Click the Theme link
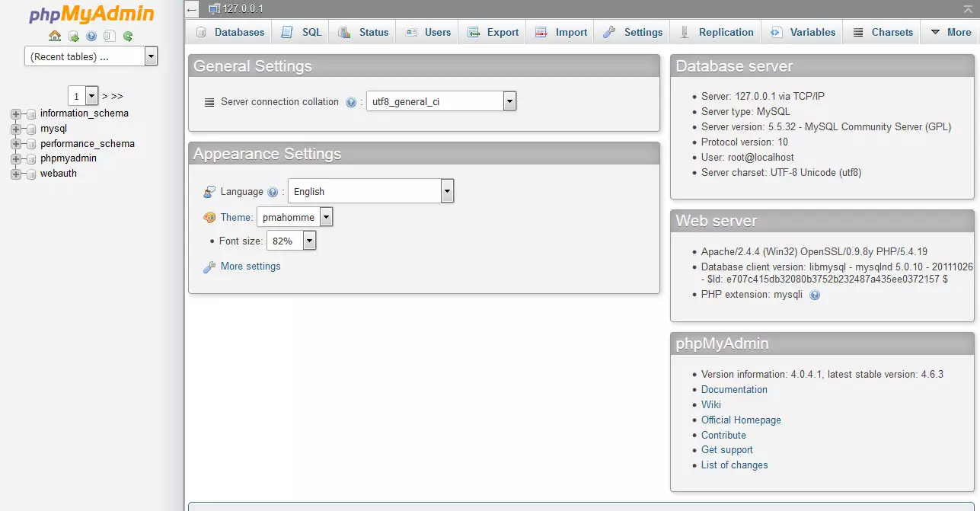980x511 pixels. [236, 218]
